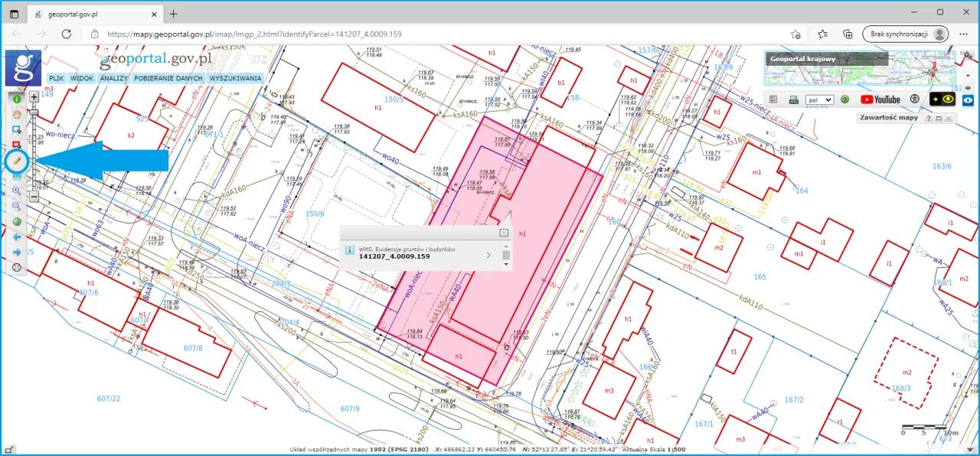Select the green identify info tool
980x456 pixels.
coord(17,98)
